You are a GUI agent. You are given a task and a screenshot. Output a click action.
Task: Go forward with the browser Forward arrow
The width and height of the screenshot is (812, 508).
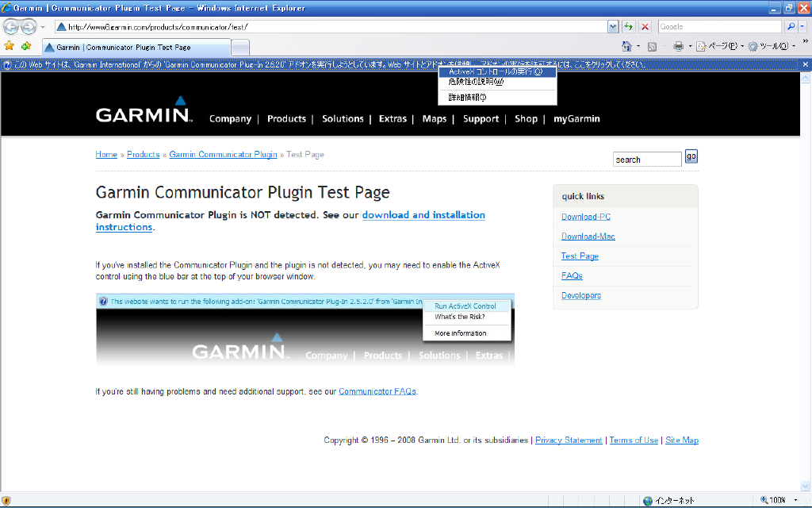[29, 26]
